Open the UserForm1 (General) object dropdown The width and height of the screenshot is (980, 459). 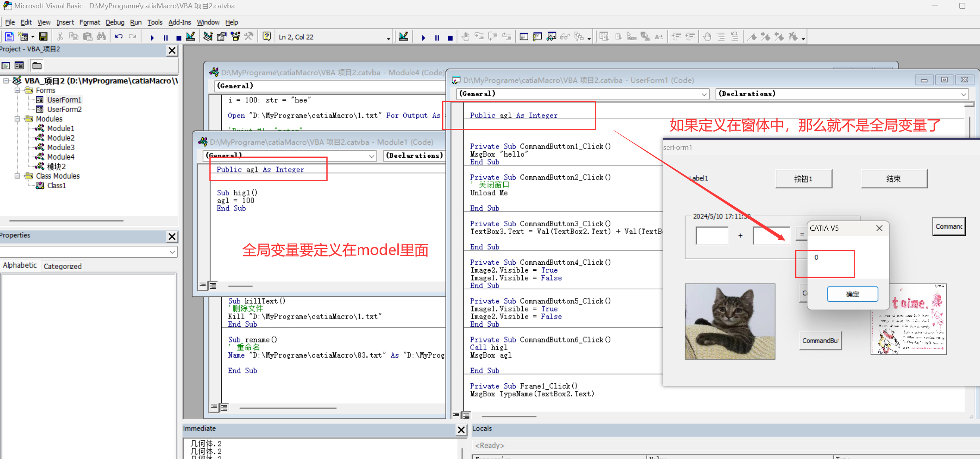pyautogui.click(x=704, y=94)
